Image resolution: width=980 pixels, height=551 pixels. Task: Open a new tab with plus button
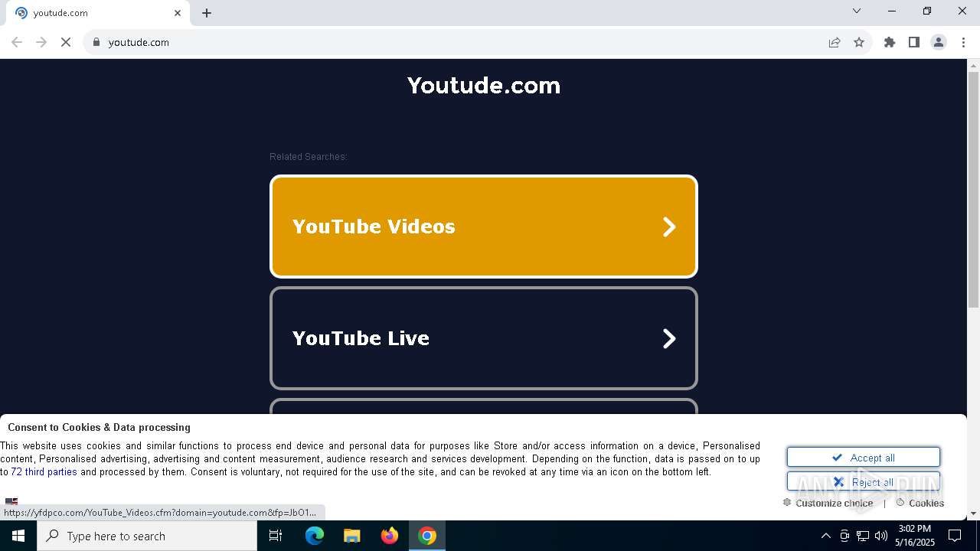tap(207, 13)
